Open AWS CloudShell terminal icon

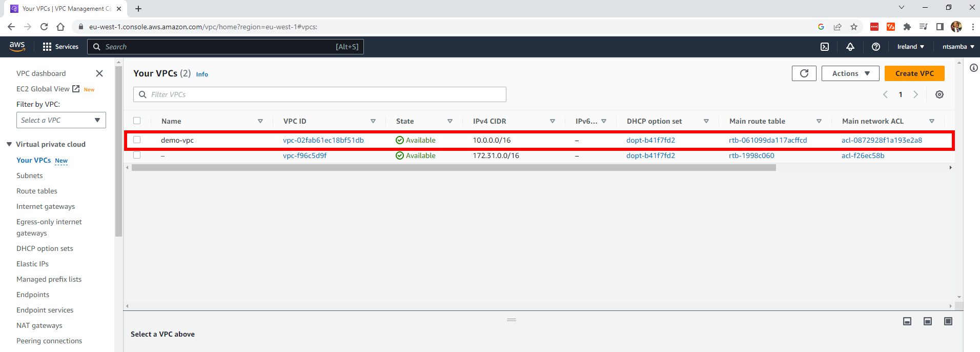pos(825,47)
